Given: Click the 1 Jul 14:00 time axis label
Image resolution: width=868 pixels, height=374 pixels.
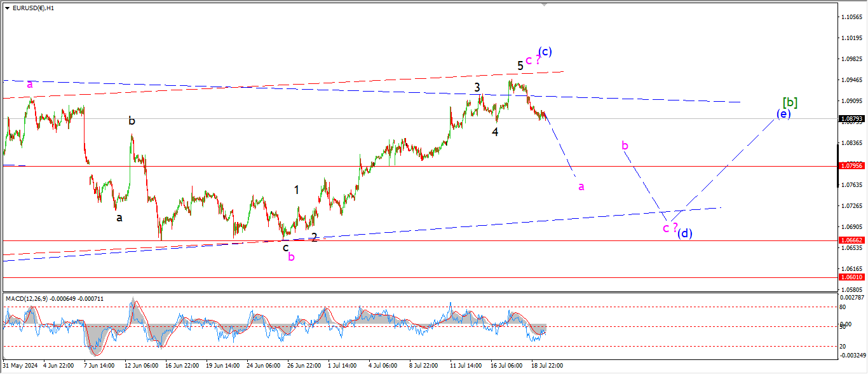Looking at the screenshot, I should tap(342, 366).
